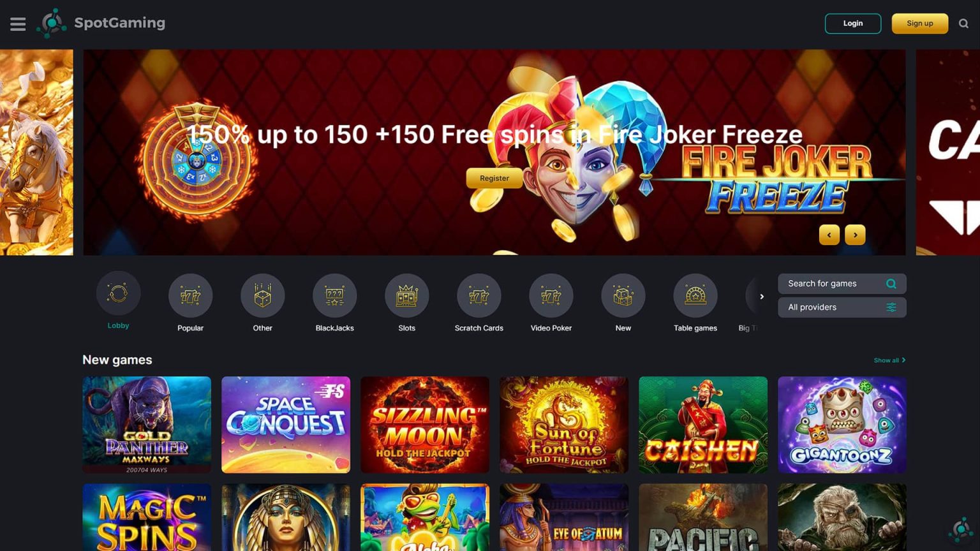Switch to the Lobby tab
Image resolution: width=980 pixels, height=551 pixels.
pos(118,300)
